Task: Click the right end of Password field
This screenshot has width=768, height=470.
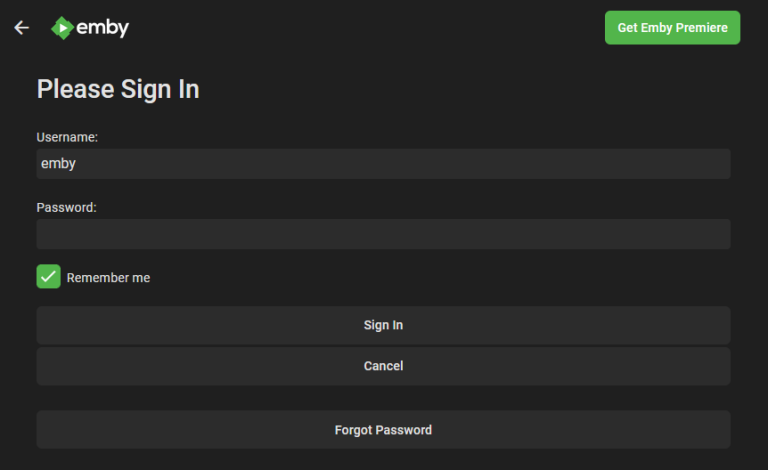Action: tap(722, 234)
